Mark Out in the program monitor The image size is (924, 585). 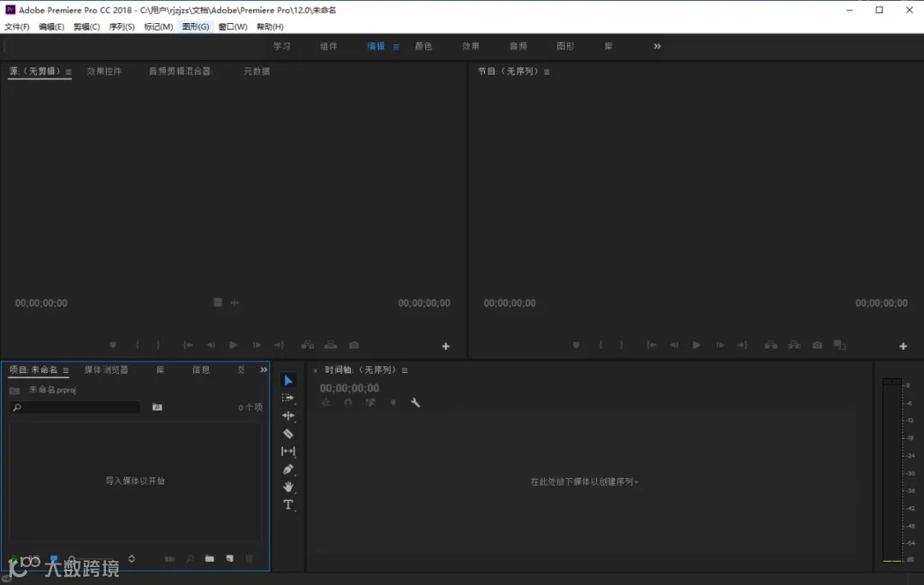(621, 346)
